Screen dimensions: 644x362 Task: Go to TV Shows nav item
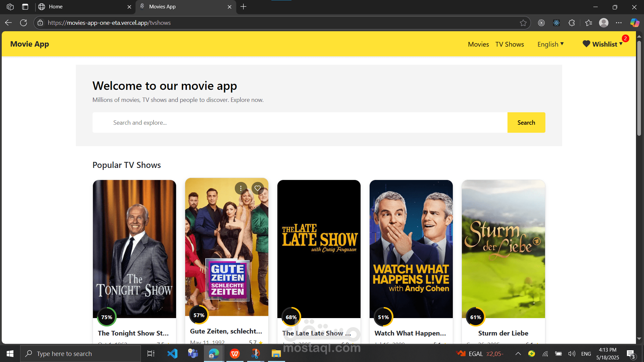pos(509,44)
